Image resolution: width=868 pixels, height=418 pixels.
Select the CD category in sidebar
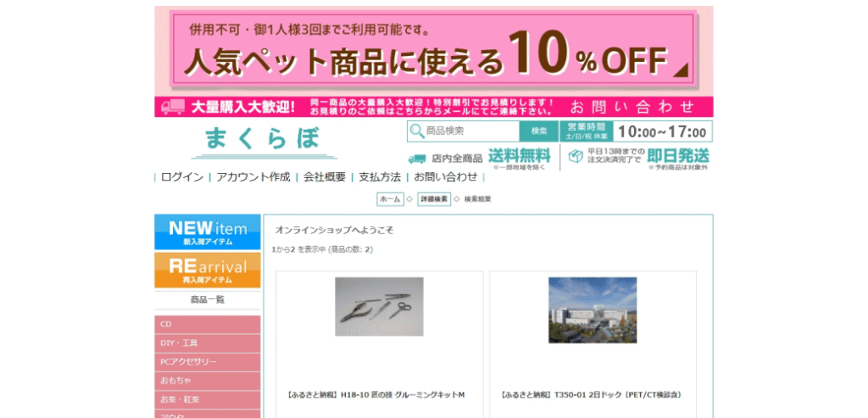(208, 325)
